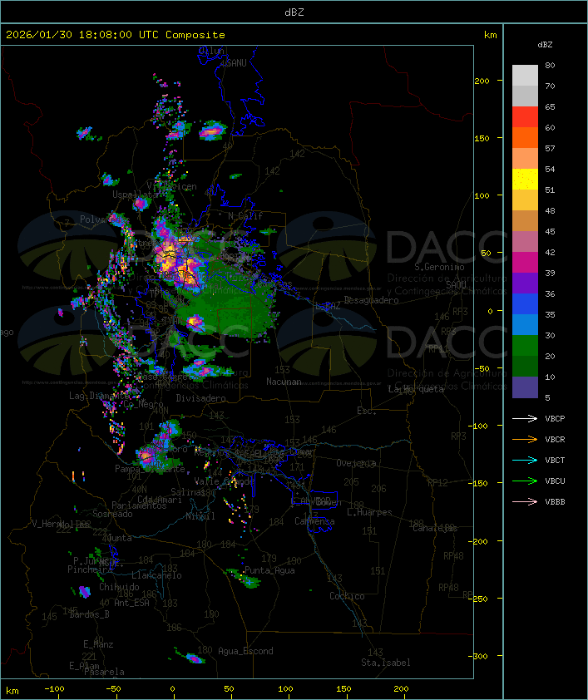This screenshot has height=700, width=588.
Task: Click the orange VBCR arrow icon
Action: [525, 440]
